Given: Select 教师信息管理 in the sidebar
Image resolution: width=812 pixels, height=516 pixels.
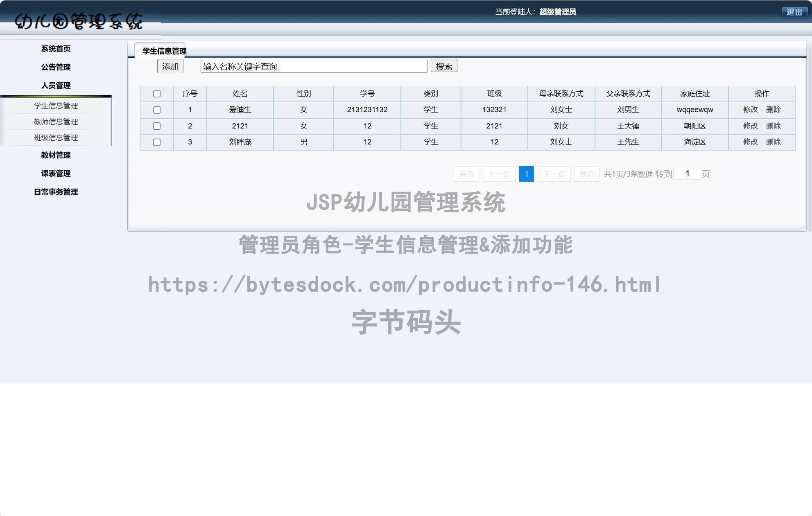Looking at the screenshot, I should (55, 122).
